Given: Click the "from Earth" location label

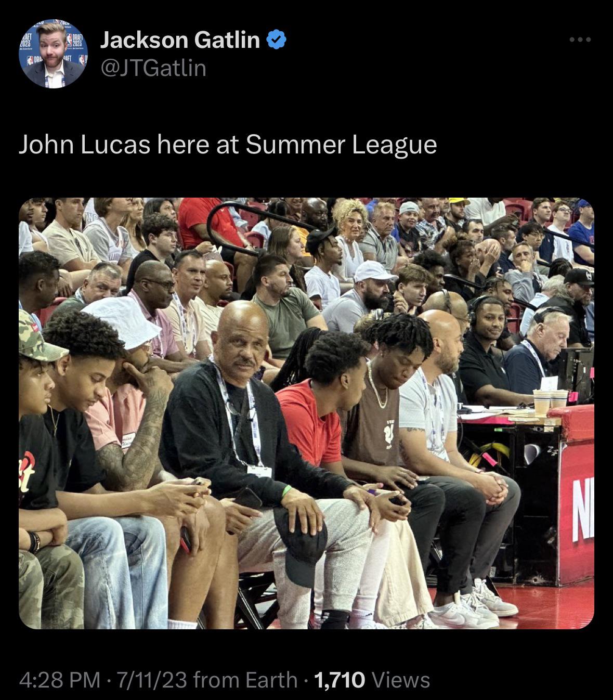Looking at the screenshot, I should [245, 680].
